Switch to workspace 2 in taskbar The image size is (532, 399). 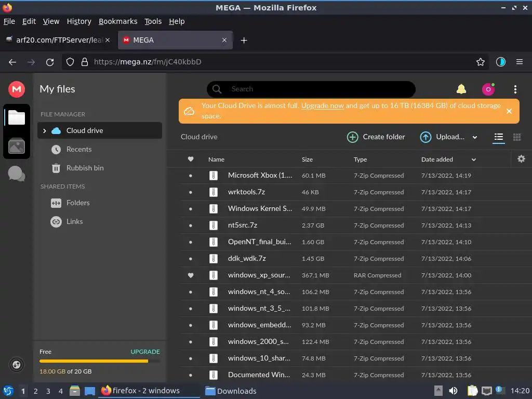pos(36,391)
